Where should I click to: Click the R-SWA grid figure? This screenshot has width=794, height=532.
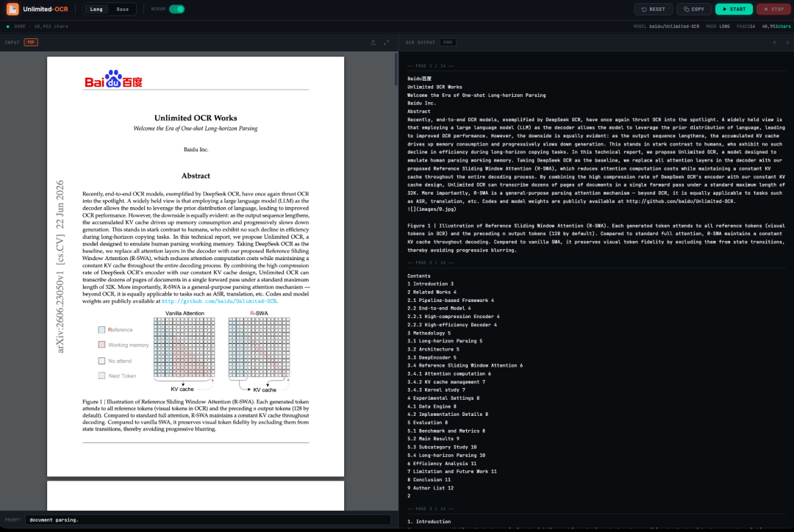259,348
